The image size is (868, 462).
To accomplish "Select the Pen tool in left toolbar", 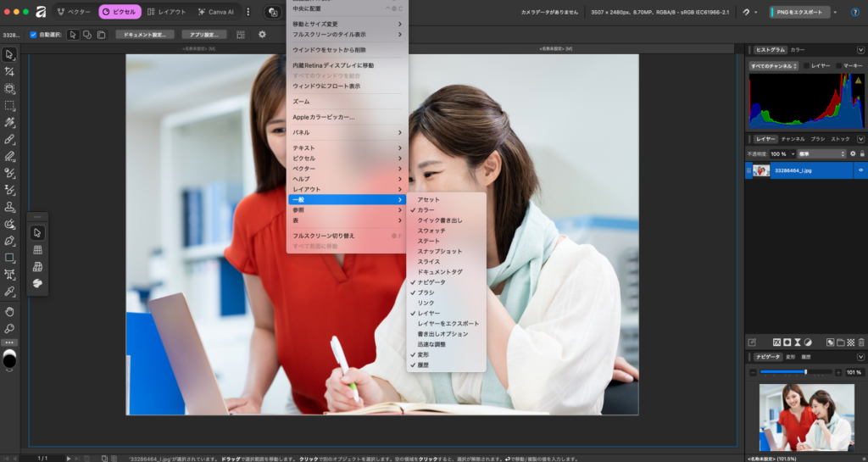I will click(10, 241).
